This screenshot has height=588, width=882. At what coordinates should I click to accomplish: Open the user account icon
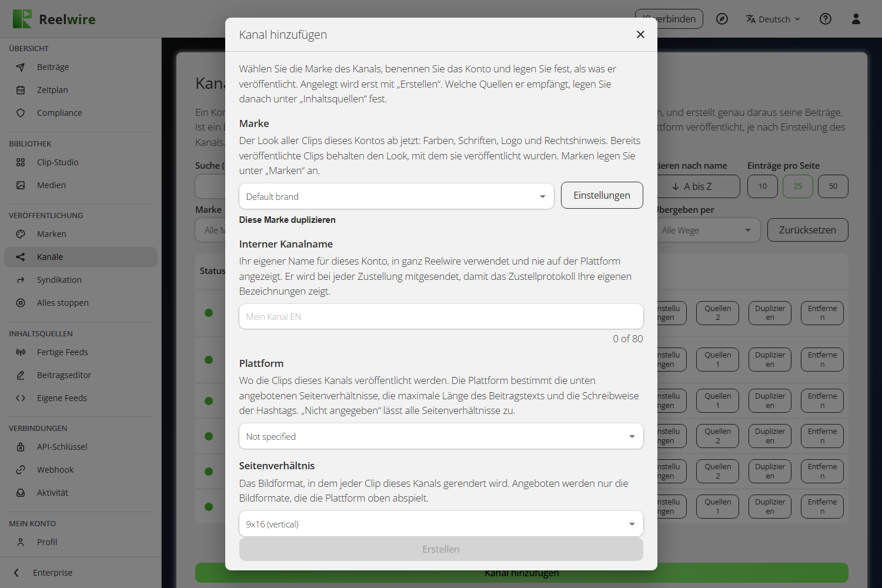[856, 19]
